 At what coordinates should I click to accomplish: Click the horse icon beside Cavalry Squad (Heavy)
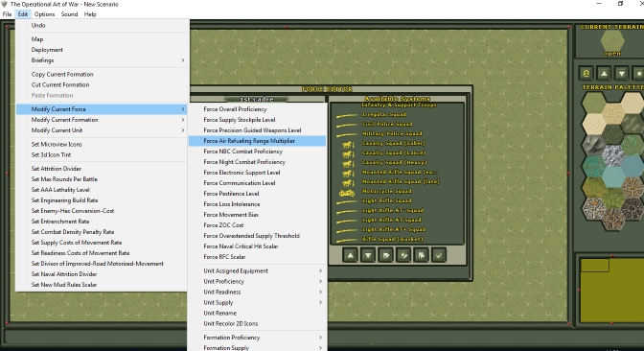click(x=348, y=163)
